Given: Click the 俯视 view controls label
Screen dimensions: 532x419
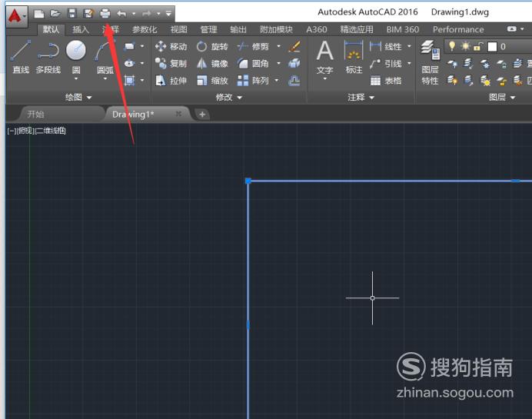Looking at the screenshot, I should tap(25, 131).
